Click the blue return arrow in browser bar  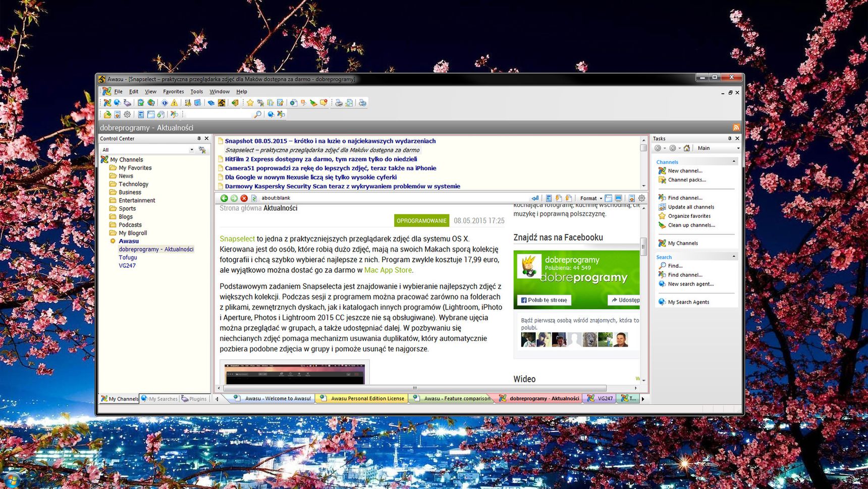pyautogui.click(x=535, y=198)
